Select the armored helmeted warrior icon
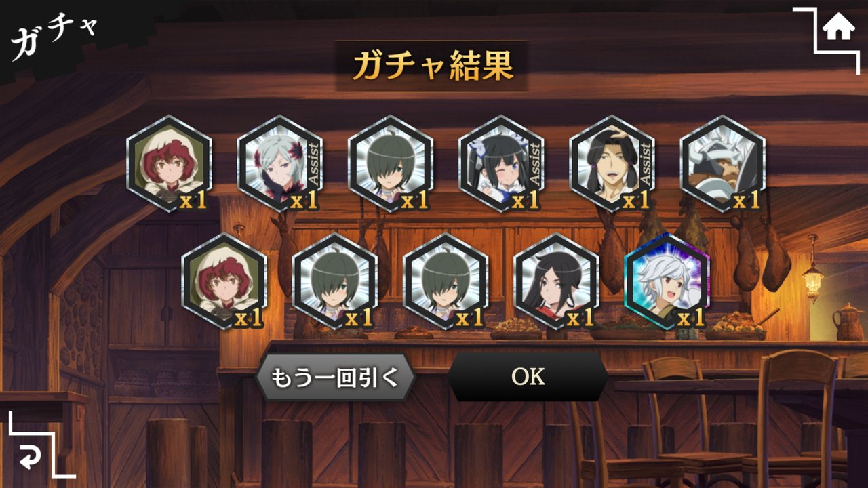 point(722,163)
